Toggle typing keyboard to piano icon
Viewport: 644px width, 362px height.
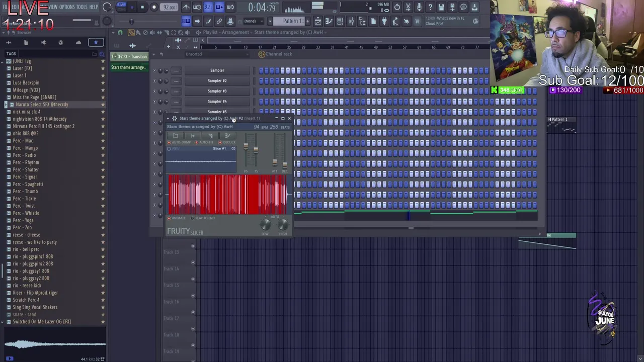pos(186,21)
